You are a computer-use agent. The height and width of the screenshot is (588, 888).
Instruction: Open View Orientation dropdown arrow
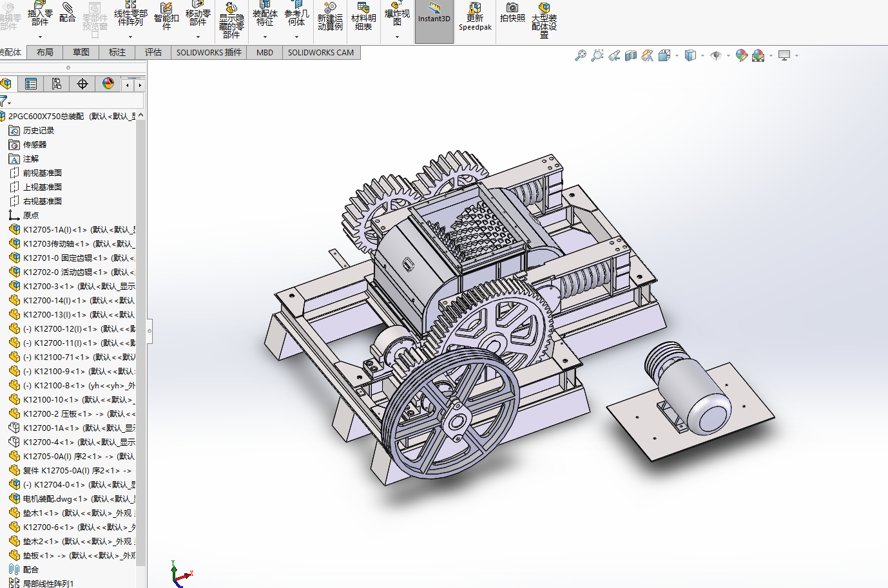pyautogui.click(x=677, y=56)
